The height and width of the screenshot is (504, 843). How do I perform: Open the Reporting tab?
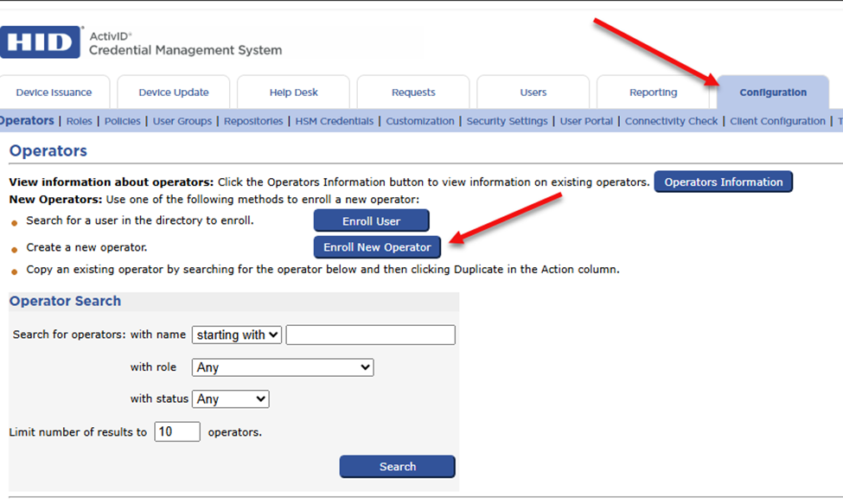pos(654,93)
